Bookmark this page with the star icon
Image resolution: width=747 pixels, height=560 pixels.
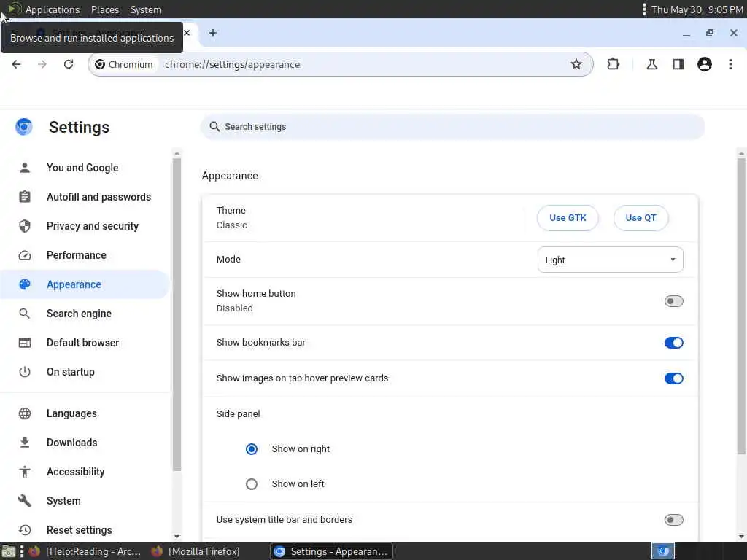click(576, 64)
